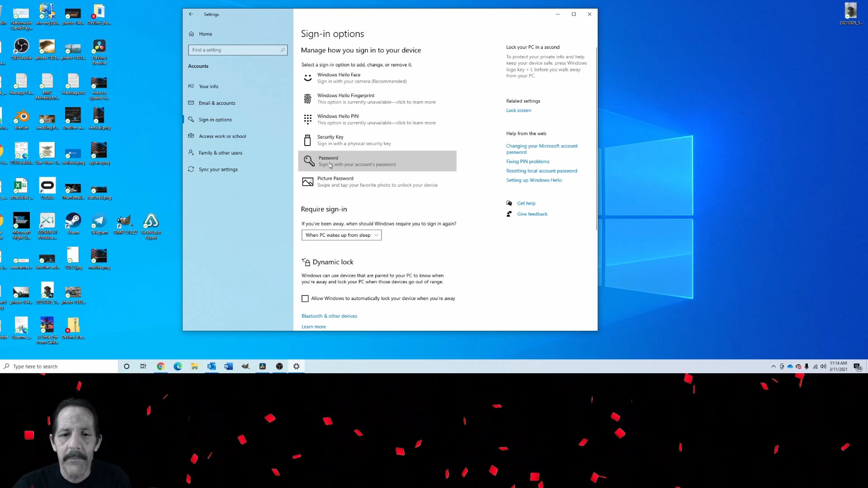The height and width of the screenshot is (488, 868).
Task: Open GIMP from the taskbar
Action: (245, 366)
